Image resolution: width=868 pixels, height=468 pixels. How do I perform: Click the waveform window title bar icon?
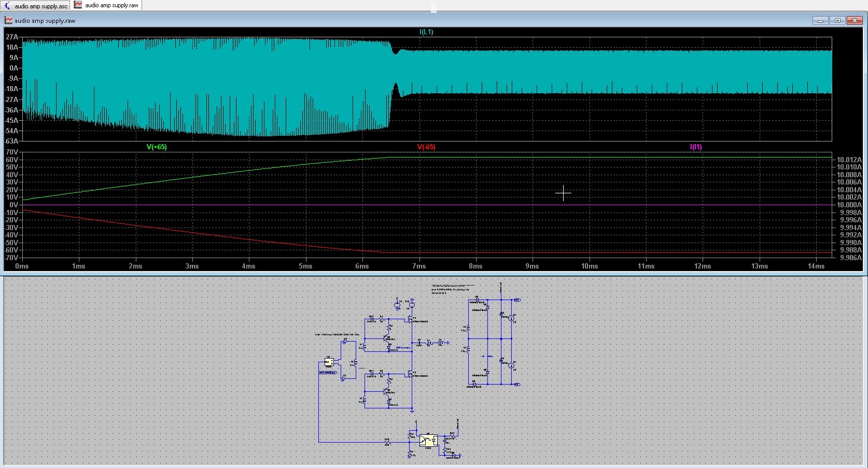tap(8, 21)
